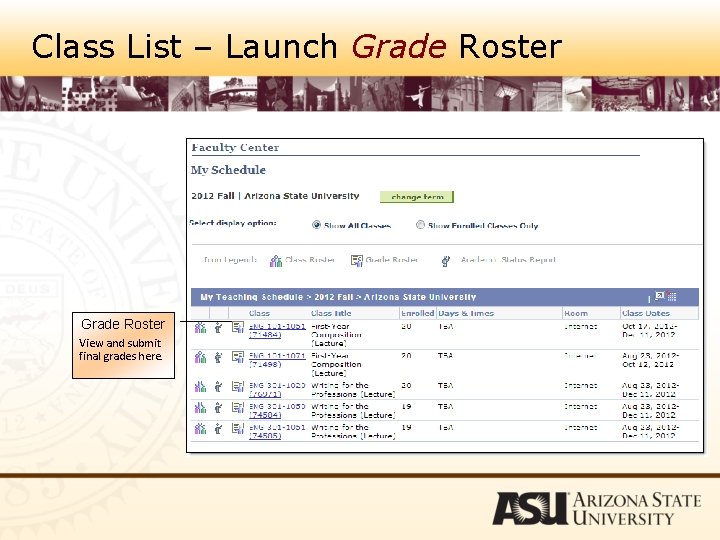Click the My Teaching Schedule header bar text
Viewport: 720px width, 540px height.
coord(338,297)
